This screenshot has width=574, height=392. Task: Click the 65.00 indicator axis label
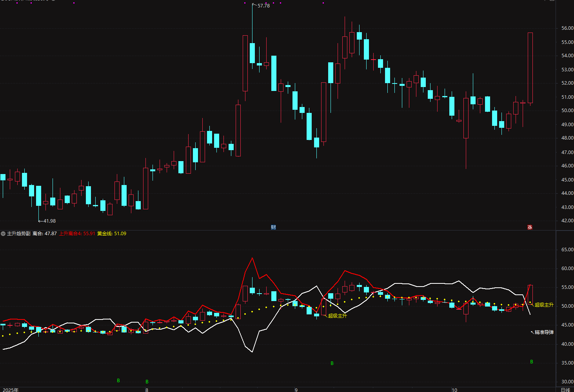(x=567, y=250)
